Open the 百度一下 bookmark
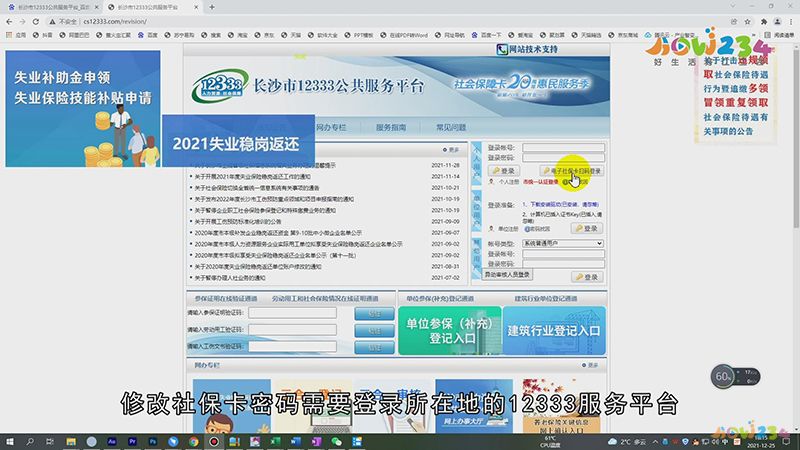 point(486,35)
